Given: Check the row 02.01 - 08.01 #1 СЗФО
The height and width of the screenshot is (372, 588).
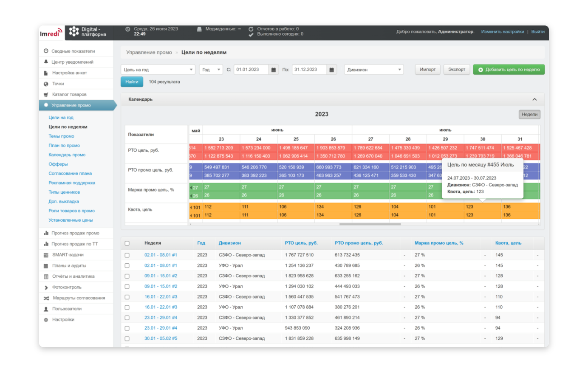Looking at the screenshot, I should (127, 255).
